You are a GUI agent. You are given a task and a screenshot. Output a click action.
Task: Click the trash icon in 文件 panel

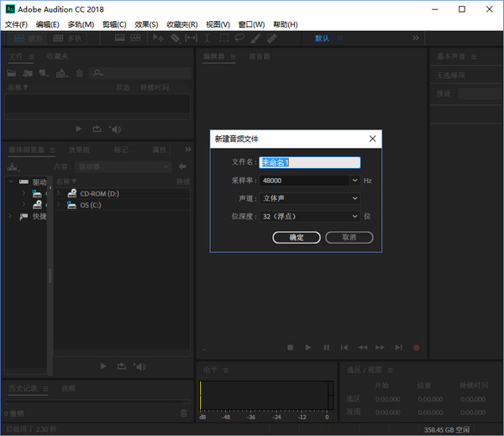[79, 73]
